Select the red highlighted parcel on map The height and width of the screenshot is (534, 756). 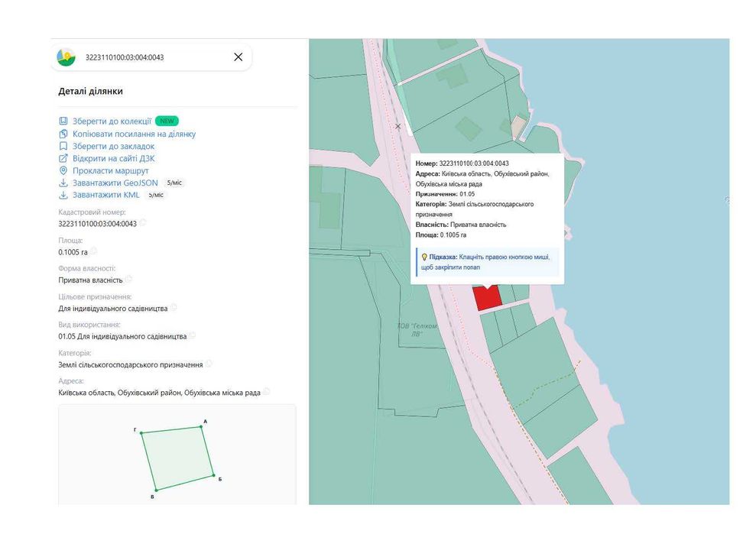(x=488, y=299)
